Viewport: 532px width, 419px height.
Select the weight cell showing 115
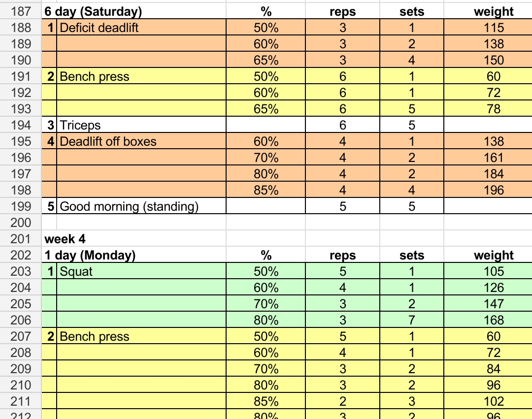pos(493,28)
